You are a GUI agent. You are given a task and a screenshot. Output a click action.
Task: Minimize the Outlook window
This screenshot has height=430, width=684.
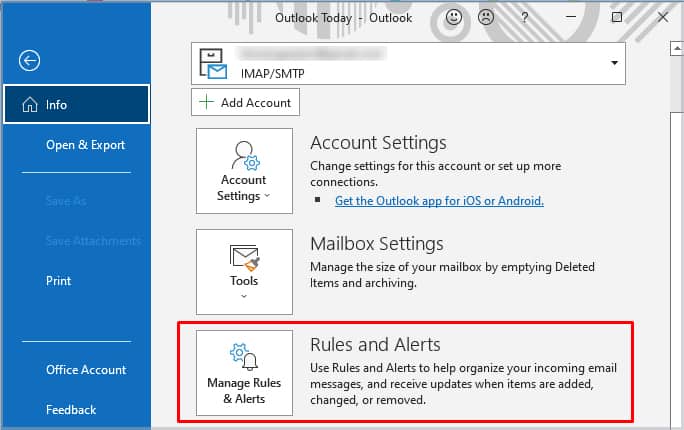click(571, 17)
